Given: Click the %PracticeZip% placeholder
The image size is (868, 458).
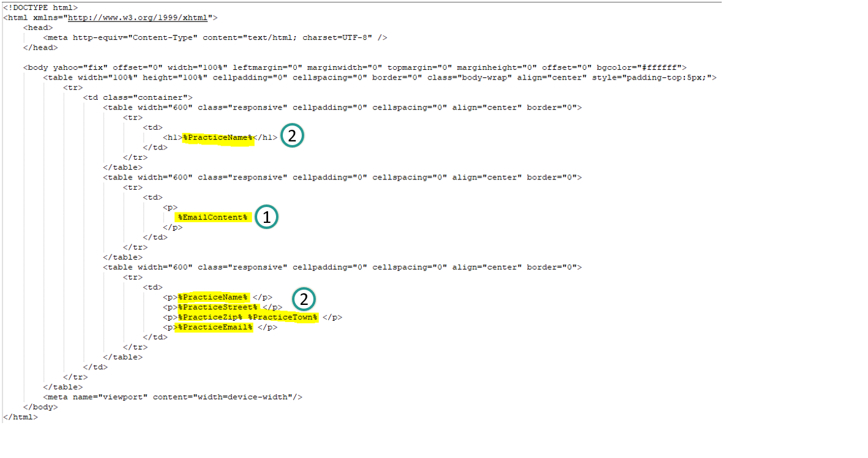Looking at the screenshot, I should [210, 317].
